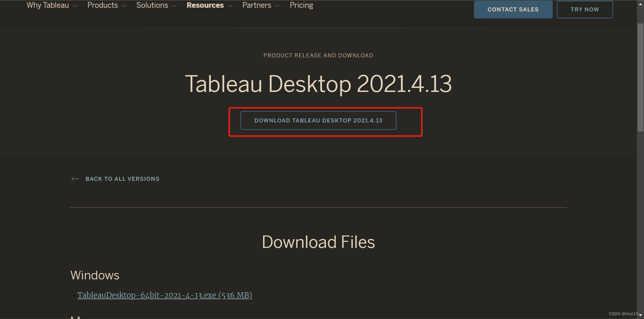Open the Why Tableau menu
This screenshot has height=319, width=644.
click(x=48, y=5)
